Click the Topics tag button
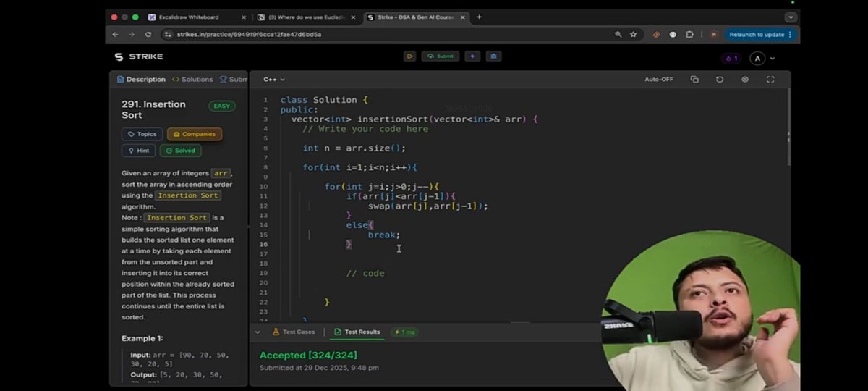The height and width of the screenshot is (391, 868). (x=142, y=134)
